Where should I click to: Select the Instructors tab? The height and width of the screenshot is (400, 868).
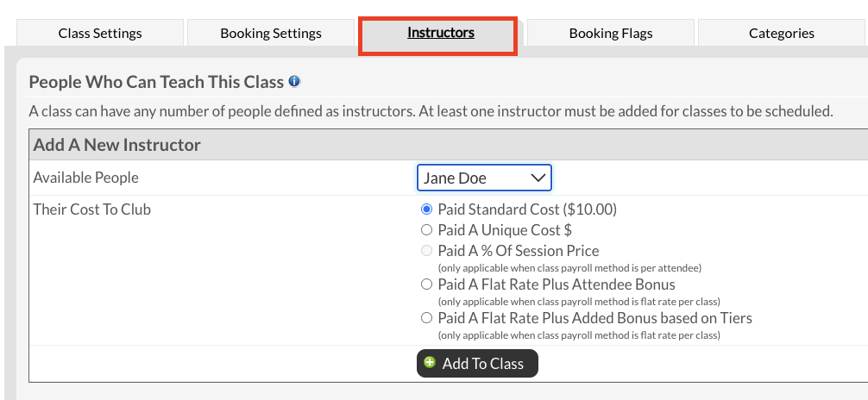(x=441, y=34)
